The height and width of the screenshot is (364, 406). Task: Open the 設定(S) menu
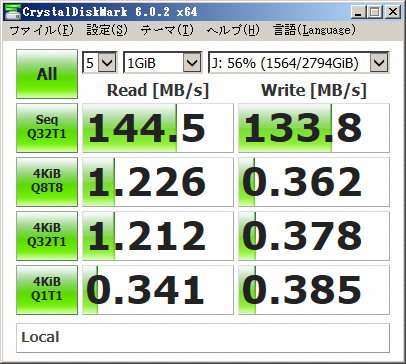(107, 30)
